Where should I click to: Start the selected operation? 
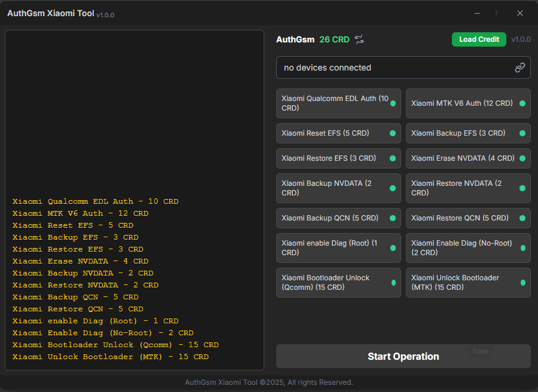403,356
